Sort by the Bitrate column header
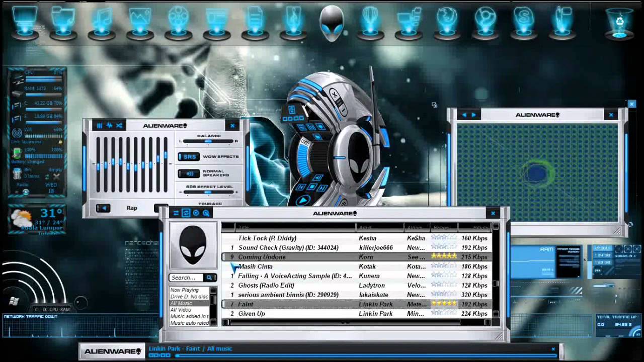Screen dimensions: 644x362 [x=474, y=228]
